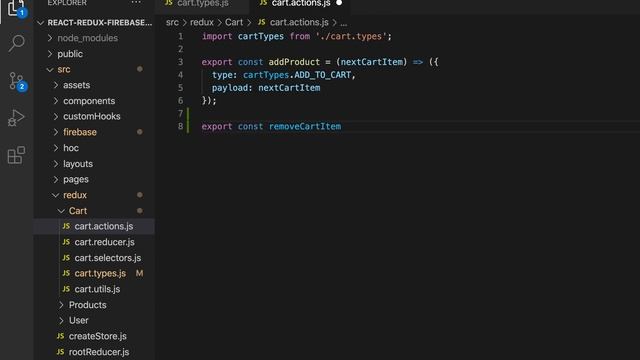Open the modified cart.types.js file
The image size is (640, 360).
coord(100,273)
